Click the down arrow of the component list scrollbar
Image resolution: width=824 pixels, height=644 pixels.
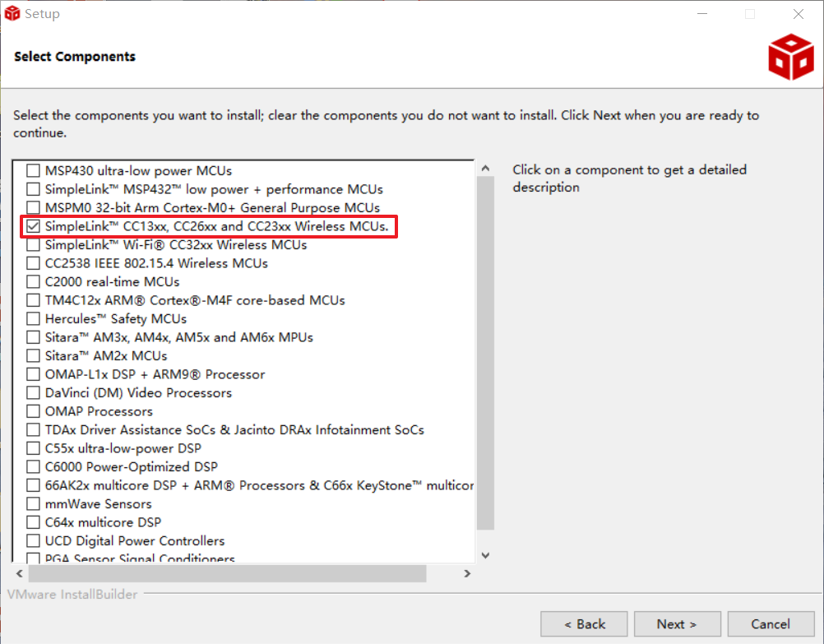(x=484, y=555)
